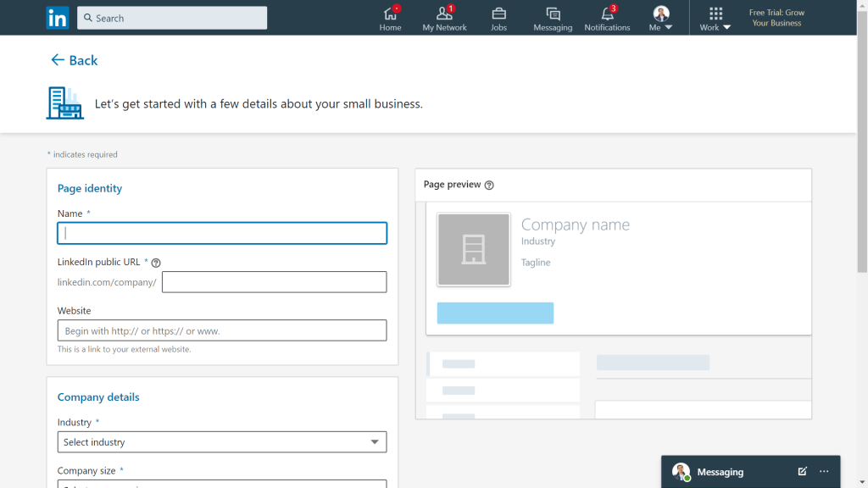This screenshot has width=868, height=488.
Task: Expand the Me profile dropdown
Action: point(660,18)
